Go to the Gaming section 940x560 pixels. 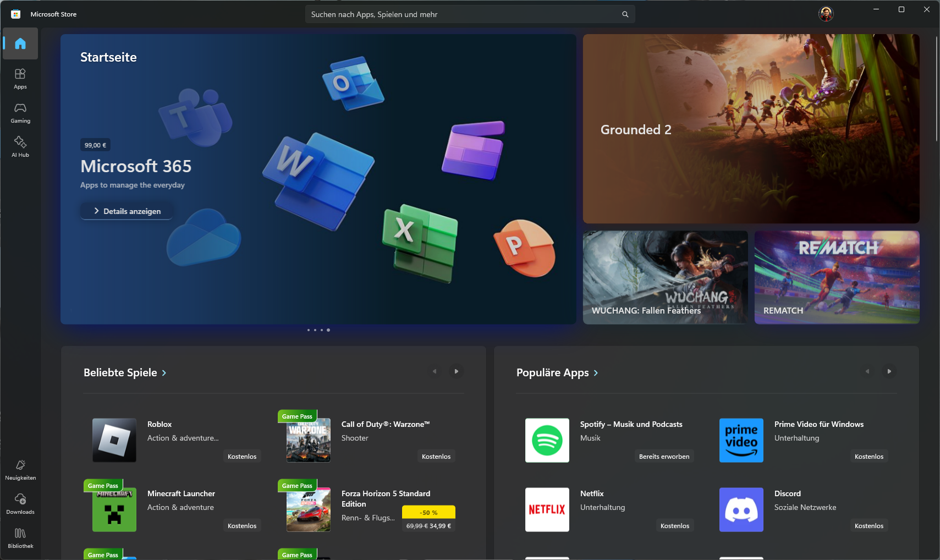pyautogui.click(x=20, y=113)
